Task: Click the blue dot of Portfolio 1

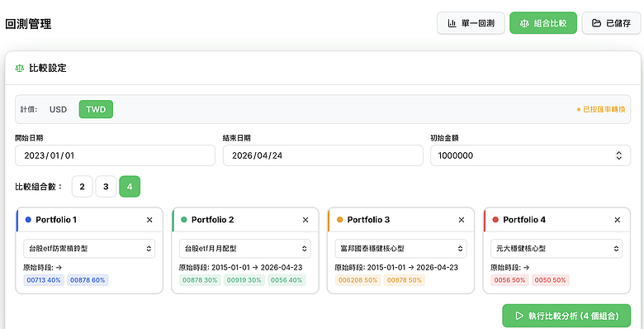Action: (x=28, y=220)
